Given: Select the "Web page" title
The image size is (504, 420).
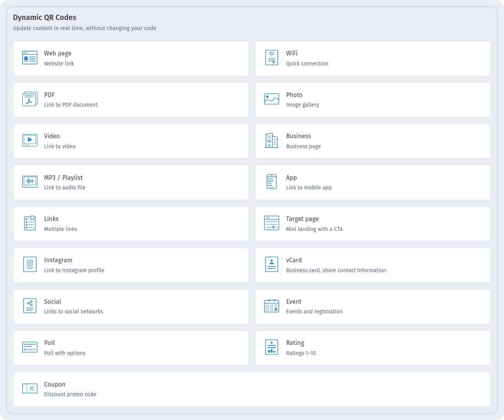Looking at the screenshot, I should tap(58, 53).
